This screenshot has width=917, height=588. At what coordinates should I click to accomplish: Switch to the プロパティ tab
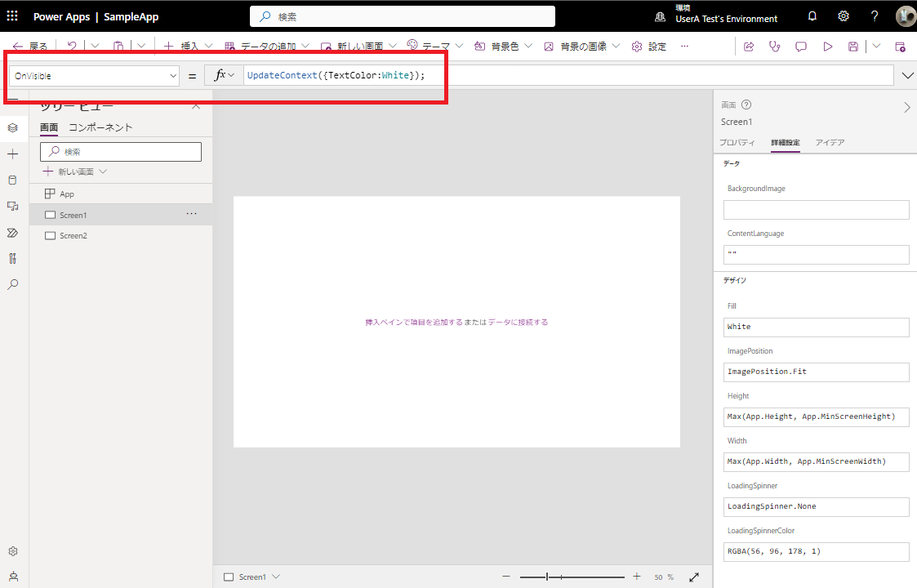click(737, 143)
